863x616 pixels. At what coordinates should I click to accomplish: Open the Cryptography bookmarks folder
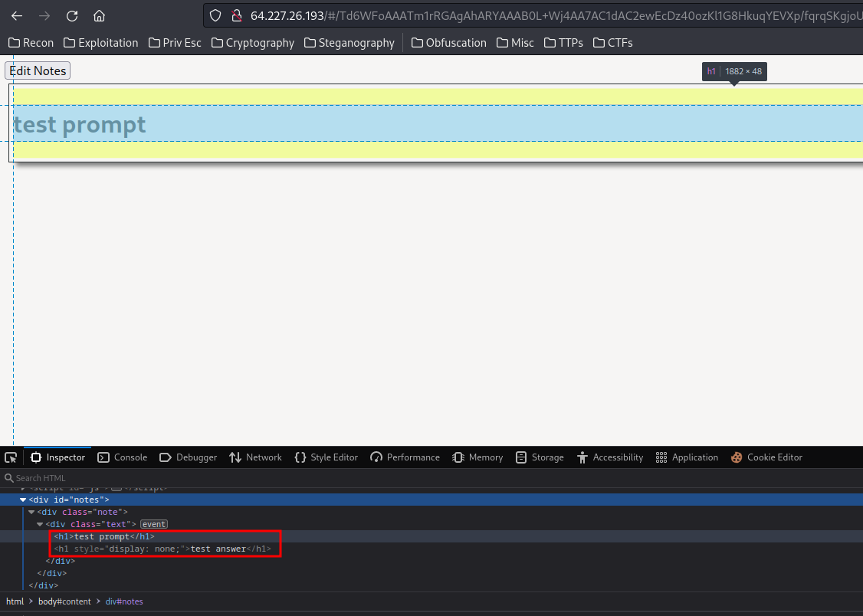[x=253, y=43]
